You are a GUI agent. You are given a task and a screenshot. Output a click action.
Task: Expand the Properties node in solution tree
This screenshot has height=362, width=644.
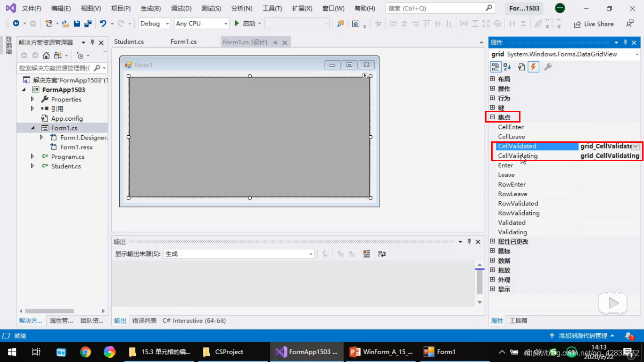(33, 99)
